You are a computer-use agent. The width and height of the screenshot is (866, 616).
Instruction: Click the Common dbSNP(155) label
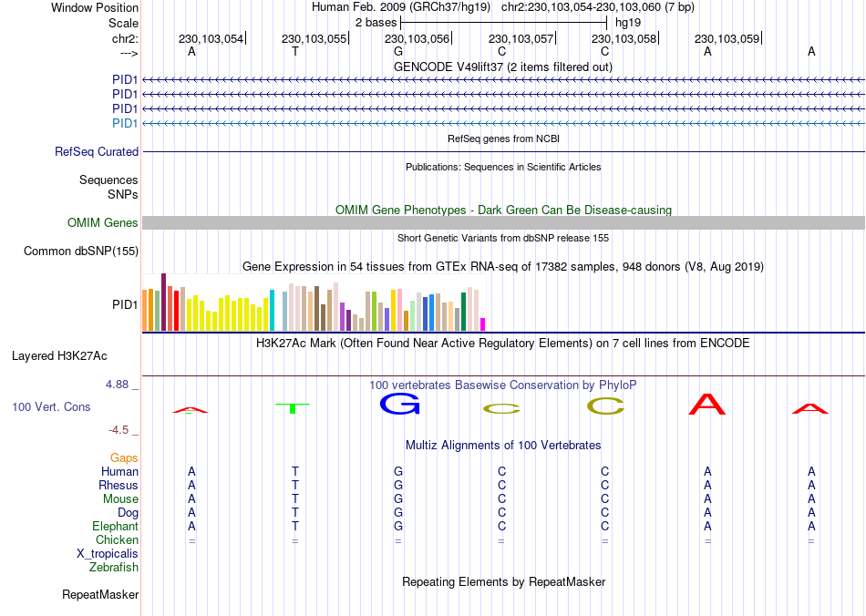81,252
